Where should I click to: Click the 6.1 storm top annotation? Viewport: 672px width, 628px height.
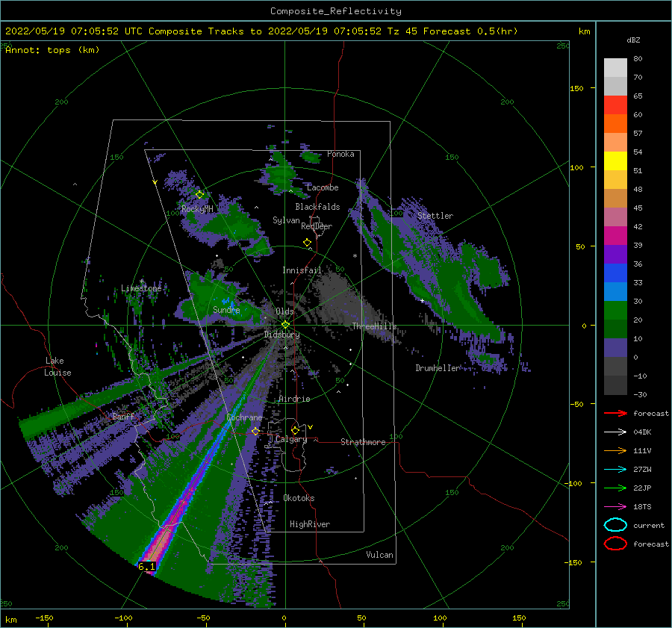pos(146,567)
